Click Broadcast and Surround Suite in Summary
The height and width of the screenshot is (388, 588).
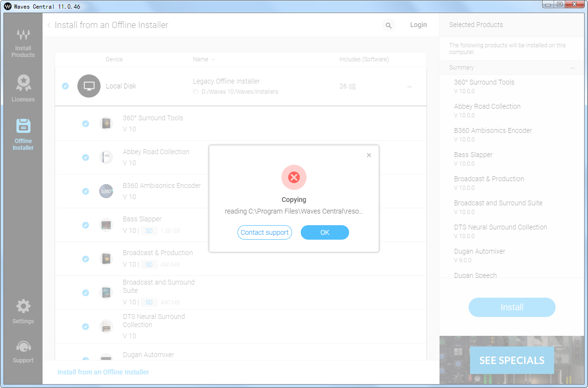click(x=498, y=203)
